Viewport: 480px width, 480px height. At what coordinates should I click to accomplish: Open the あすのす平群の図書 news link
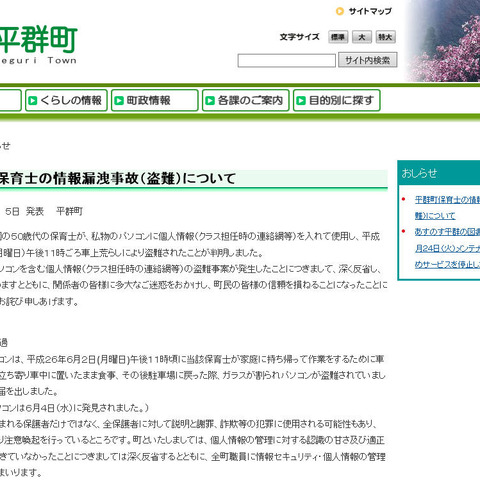pos(447,248)
